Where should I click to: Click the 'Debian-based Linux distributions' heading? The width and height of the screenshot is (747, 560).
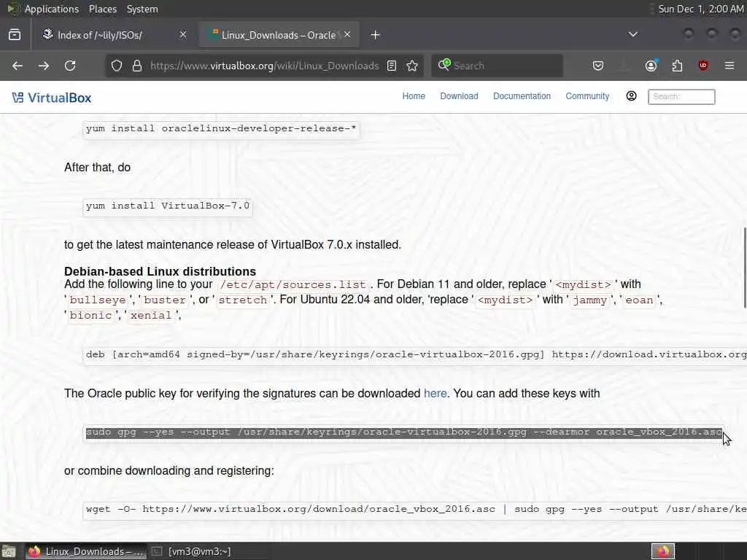click(160, 271)
